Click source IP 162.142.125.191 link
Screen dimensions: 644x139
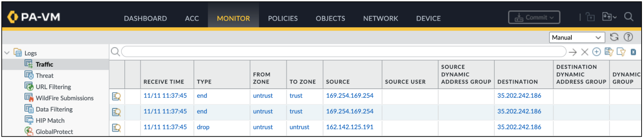coord(350,127)
